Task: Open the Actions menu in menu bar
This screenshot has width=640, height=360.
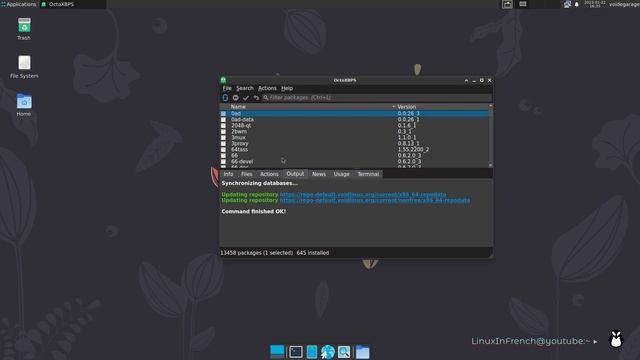Action: (267, 88)
